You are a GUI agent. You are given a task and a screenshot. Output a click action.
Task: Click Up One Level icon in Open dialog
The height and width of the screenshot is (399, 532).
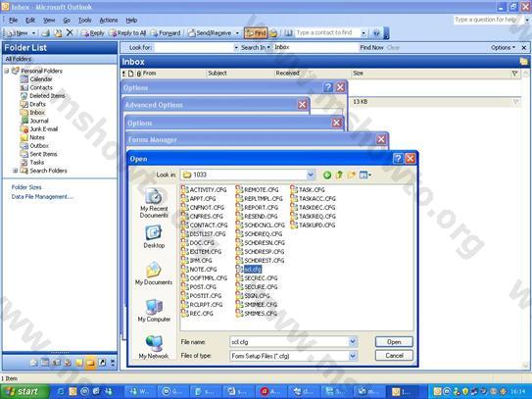[339, 175]
